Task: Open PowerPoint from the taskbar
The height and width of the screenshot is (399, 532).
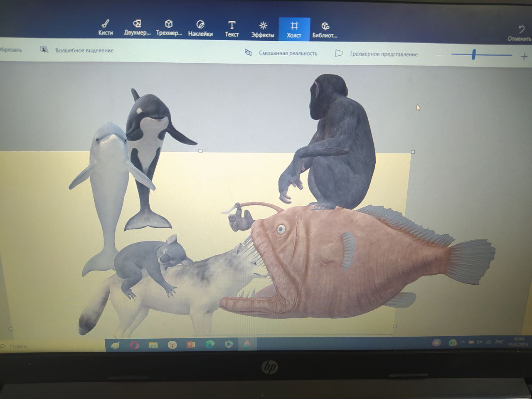Action: pyautogui.click(x=191, y=345)
